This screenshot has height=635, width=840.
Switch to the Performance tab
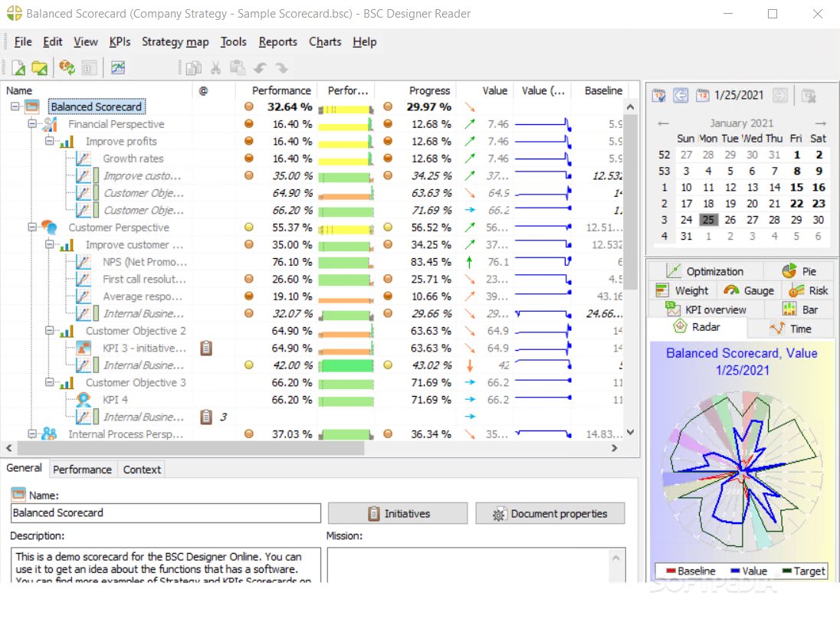pyautogui.click(x=82, y=470)
